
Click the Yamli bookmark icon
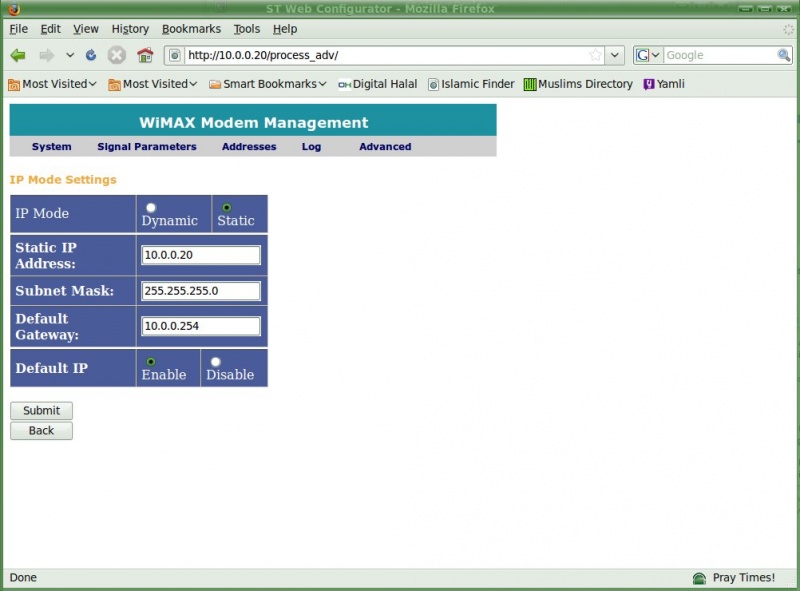click(x=648, y=84)
